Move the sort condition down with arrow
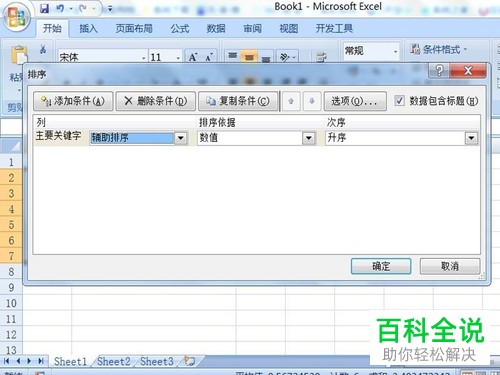 pyautogui.click(x=312, y=101)
